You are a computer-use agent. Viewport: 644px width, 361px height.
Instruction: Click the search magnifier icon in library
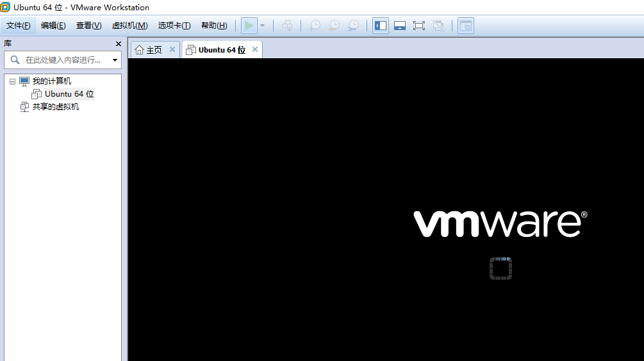pos(15,60)
